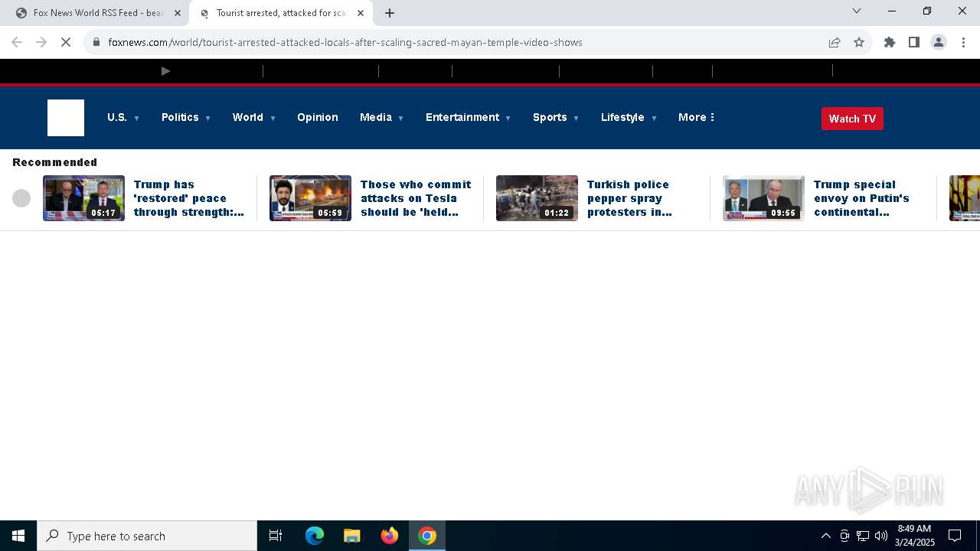980x551 pixels.
Task: Launch Firefox from the taskbar
Action: pyautogui.click(x=390, y=536)
